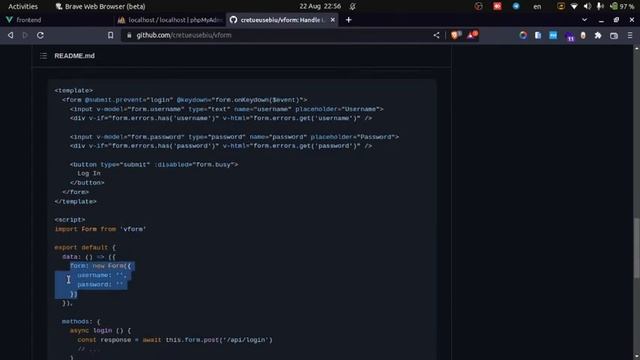Click the white document extension icon

pos(538,36)
